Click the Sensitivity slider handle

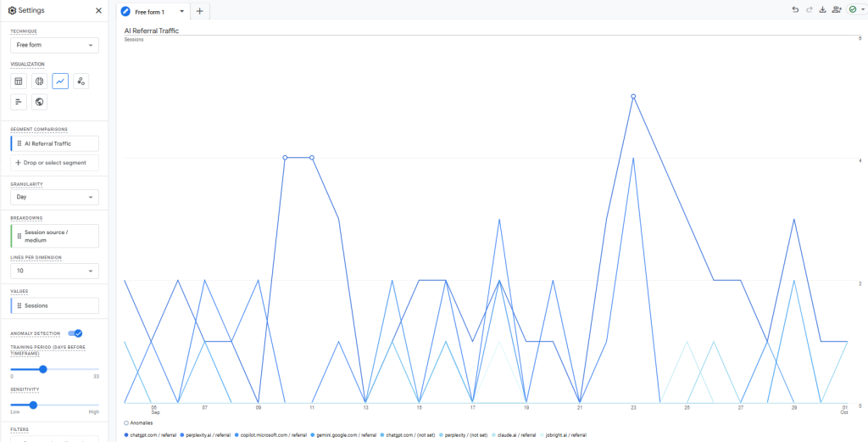[x=33, y=405]
